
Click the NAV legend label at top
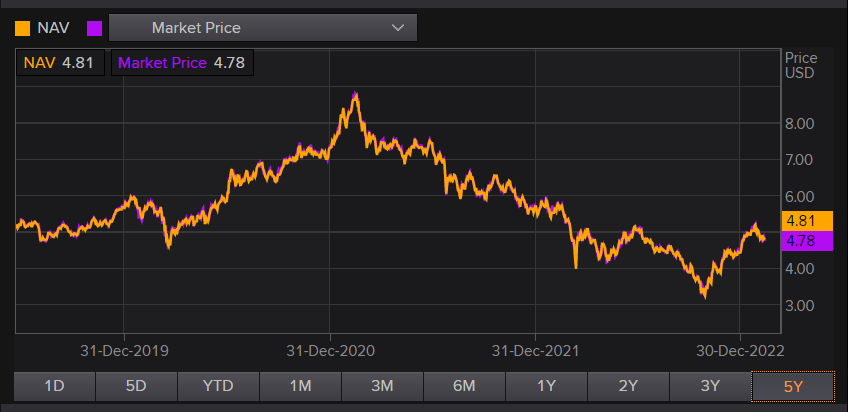(53, 28)
